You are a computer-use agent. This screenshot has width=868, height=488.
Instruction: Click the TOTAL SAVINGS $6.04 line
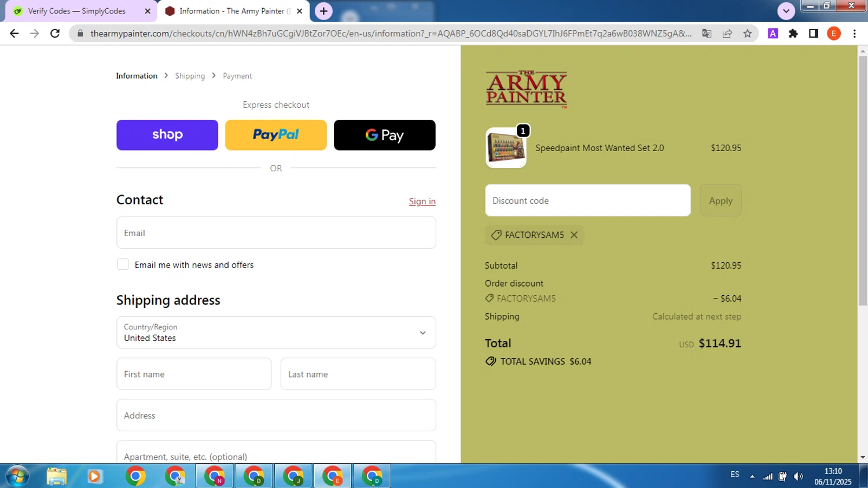538,361
